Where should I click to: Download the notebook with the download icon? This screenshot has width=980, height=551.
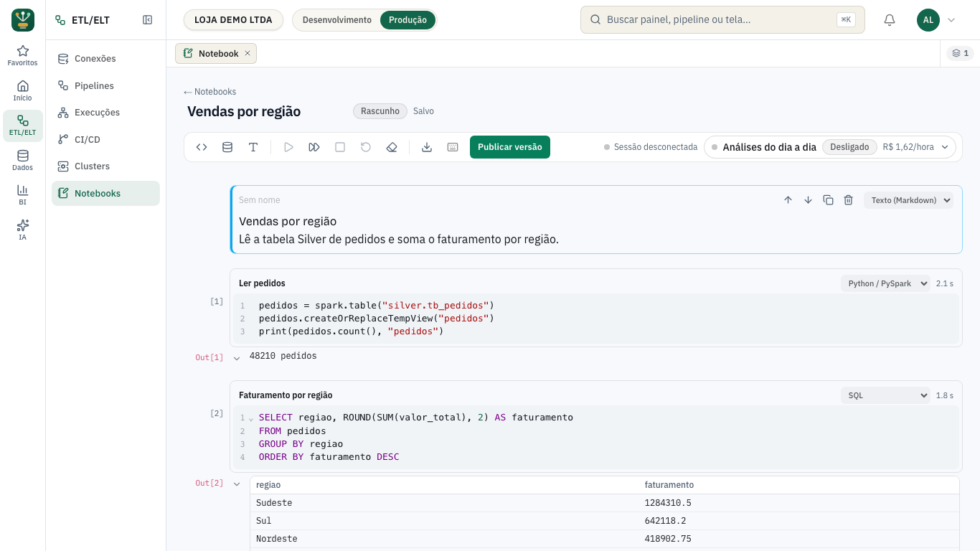[427, 147]
